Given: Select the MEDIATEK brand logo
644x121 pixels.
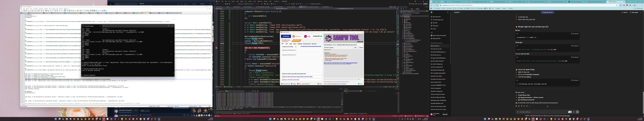Looking at the screenshot, I should tap(297, 41).
